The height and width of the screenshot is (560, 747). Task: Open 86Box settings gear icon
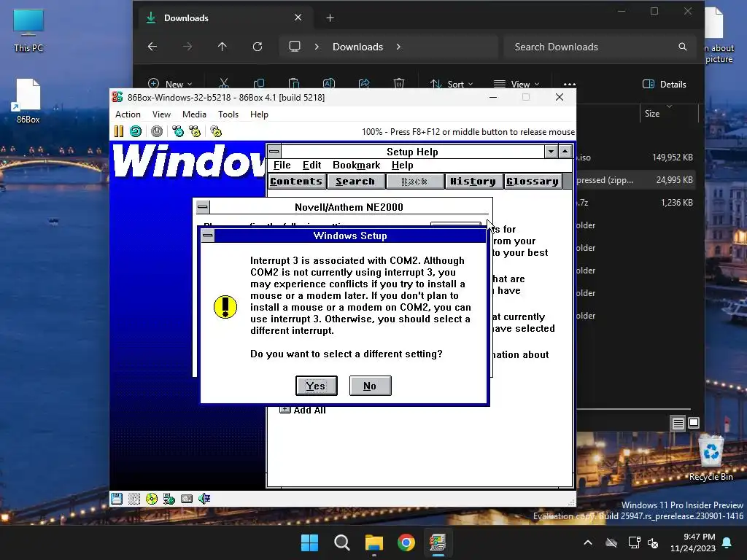point(216,131)
